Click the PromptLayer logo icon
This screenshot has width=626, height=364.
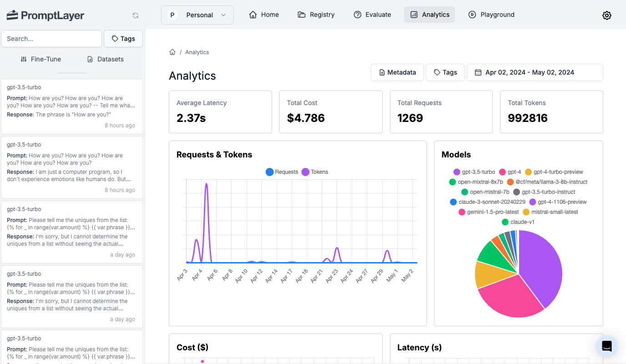11,15
